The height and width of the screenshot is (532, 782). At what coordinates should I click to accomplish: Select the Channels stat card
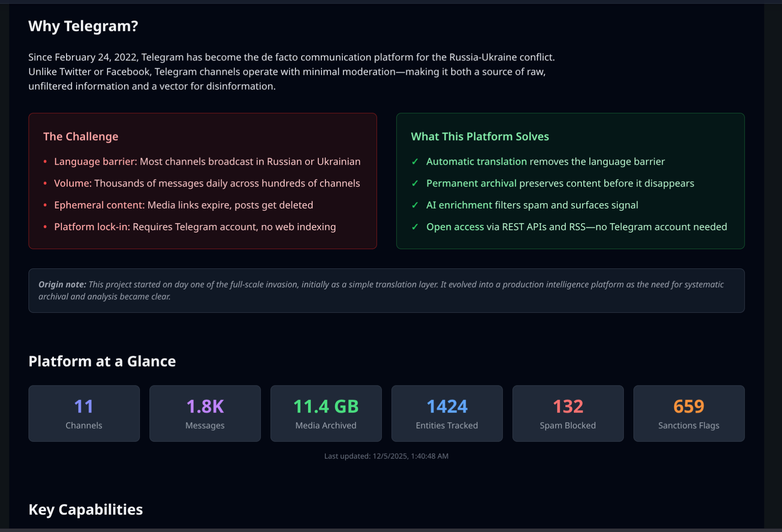(x=84, y=413)
